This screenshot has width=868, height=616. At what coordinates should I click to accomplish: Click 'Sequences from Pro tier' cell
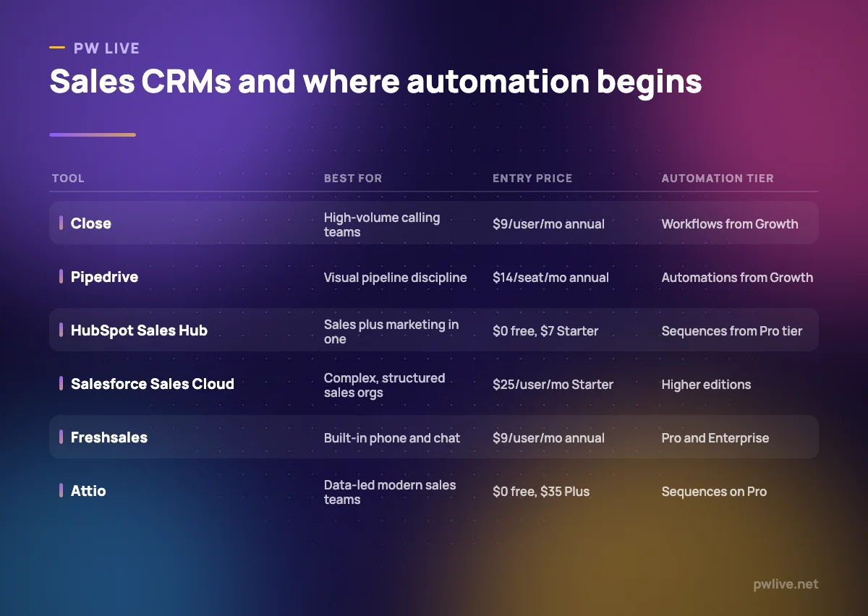point(732,331)
